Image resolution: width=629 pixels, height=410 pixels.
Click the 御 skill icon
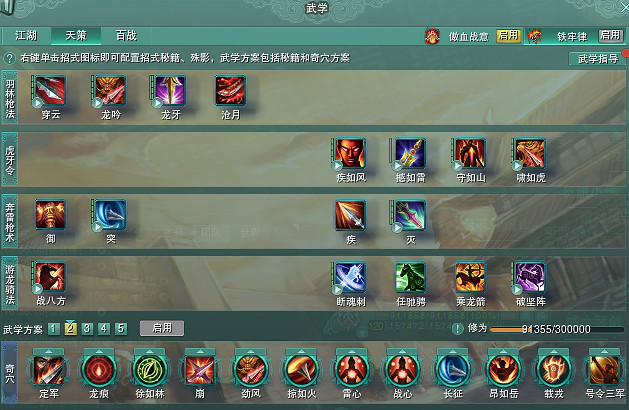(x=50, y=215)
